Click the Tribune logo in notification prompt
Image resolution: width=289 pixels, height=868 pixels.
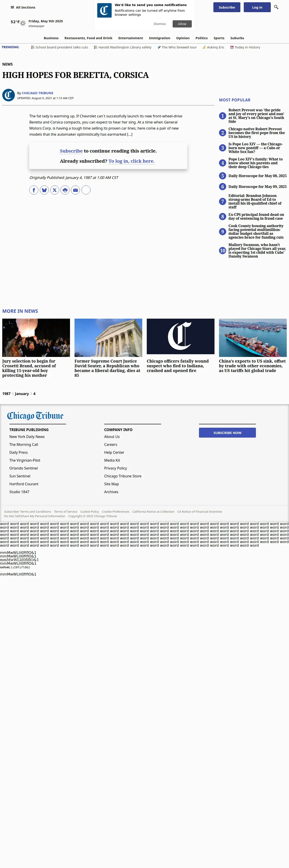click(104, 10)
